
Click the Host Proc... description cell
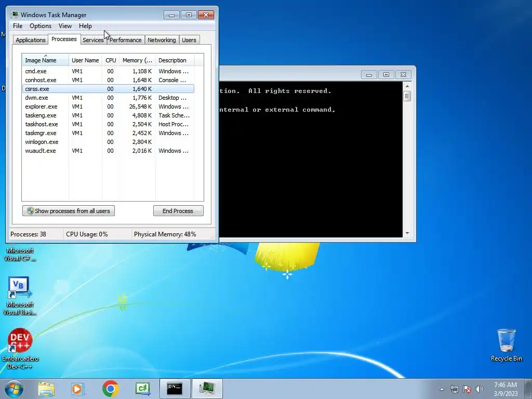(174, 124)
